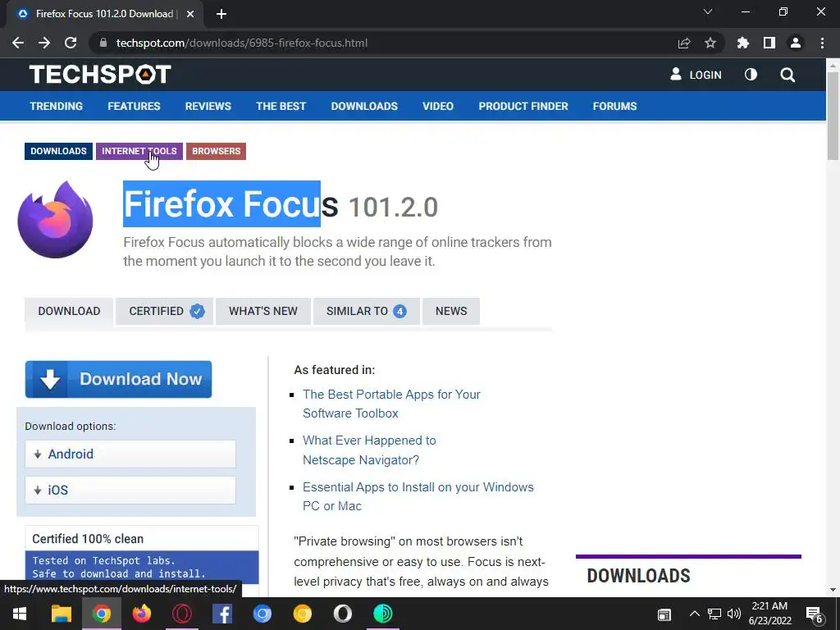The height and width of the screenshot is (630, 840).
Task: Reload the page with the refresh icon
Action: [71, 43]
